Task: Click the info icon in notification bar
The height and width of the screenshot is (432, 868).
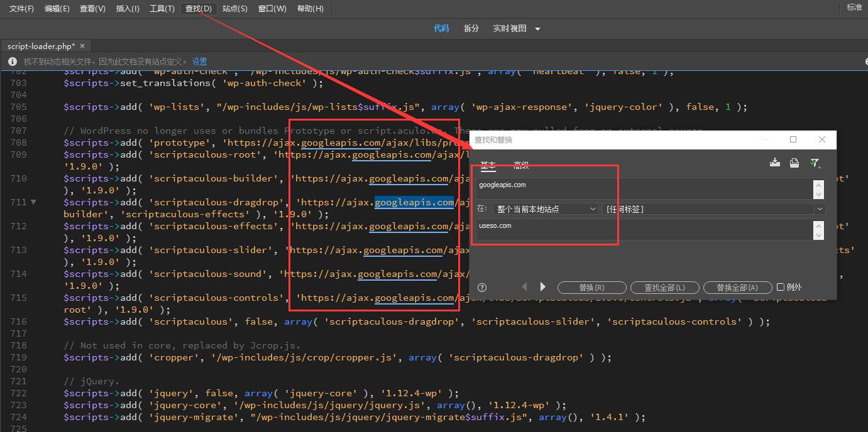Action: (12, 62)
